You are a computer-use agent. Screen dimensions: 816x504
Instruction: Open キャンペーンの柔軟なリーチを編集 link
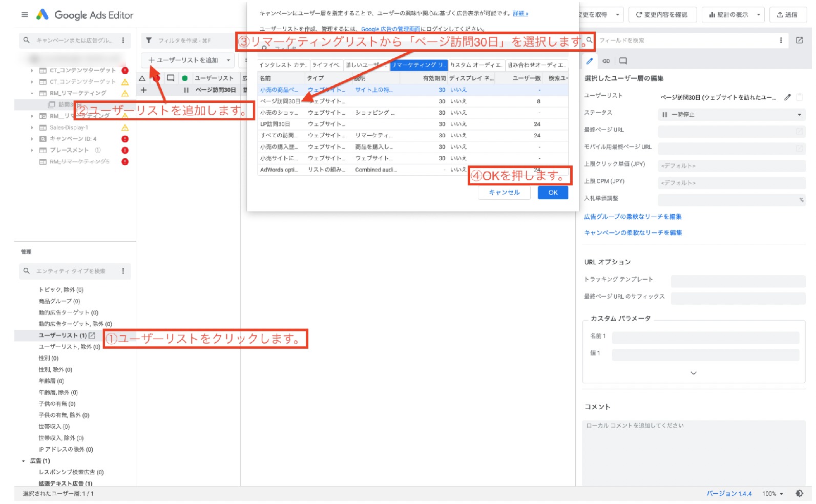pos(633,233)
